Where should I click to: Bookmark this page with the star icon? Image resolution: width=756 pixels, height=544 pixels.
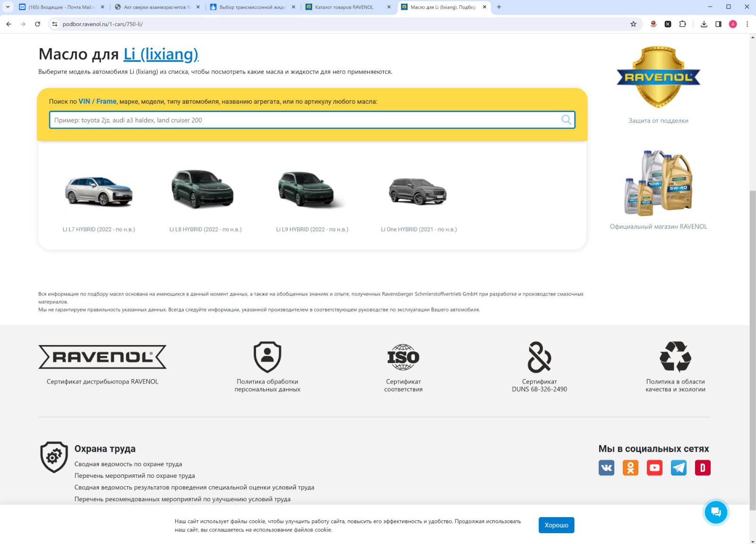pyautogui.click(x=633, y=24)
